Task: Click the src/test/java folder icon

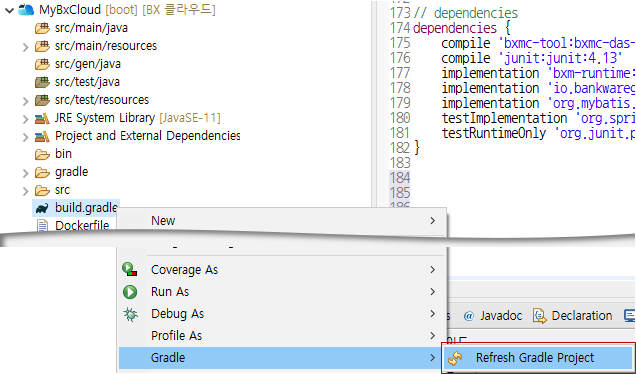Action: pyautogui.click(x=42, y=82)
